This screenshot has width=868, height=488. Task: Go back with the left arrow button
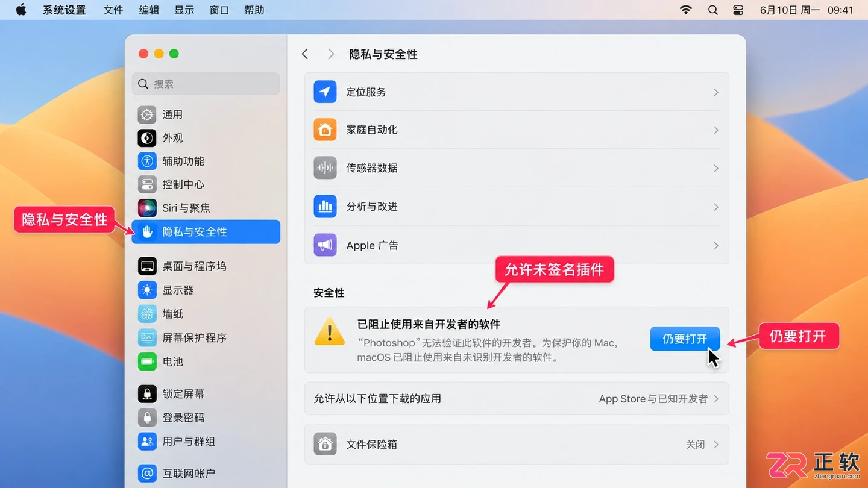tap(305, 54)
